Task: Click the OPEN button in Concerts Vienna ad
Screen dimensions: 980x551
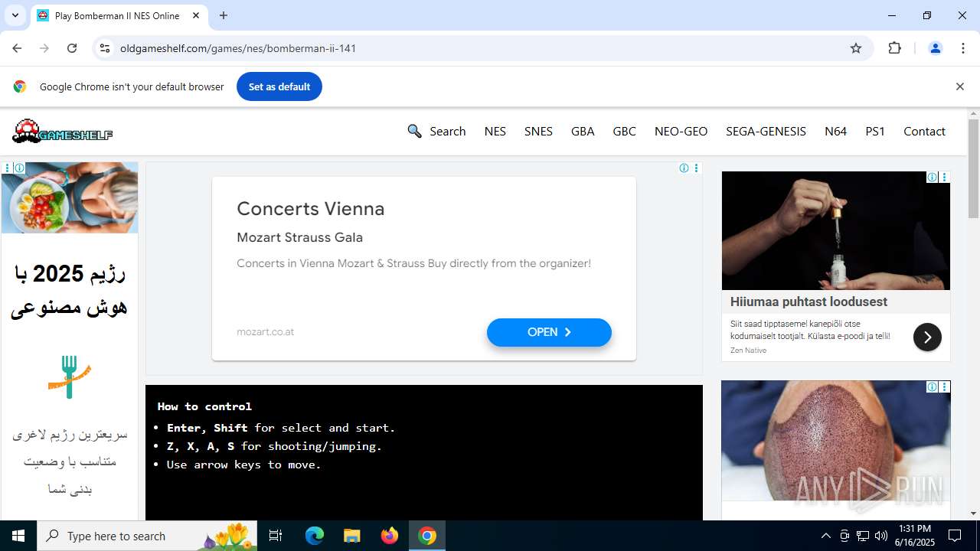Action: 549,332
